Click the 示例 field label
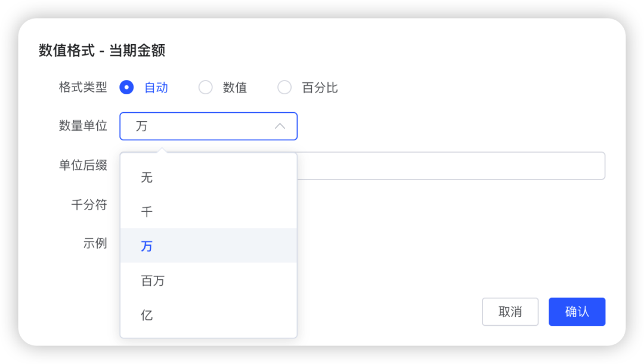 click(x=95, y=243)
